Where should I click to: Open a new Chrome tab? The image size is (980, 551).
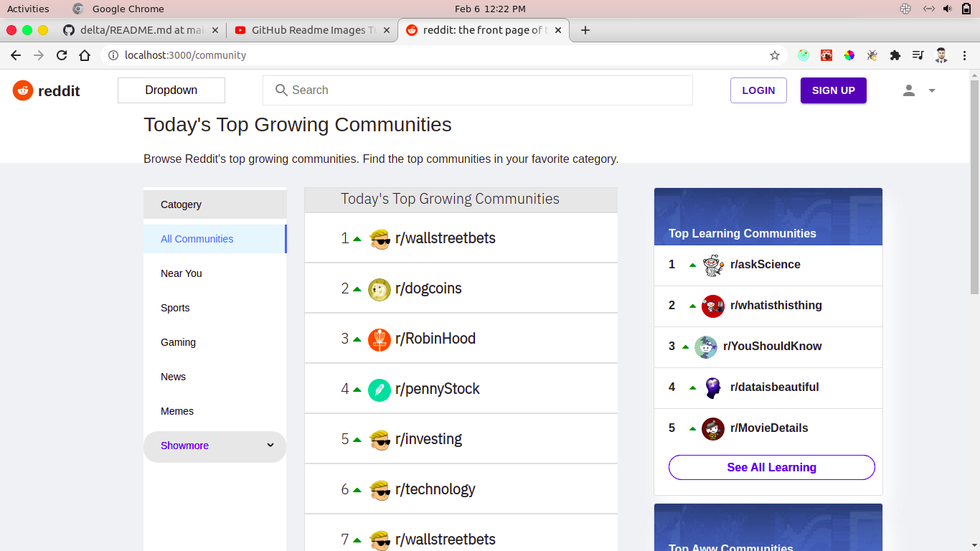(585, 30)
